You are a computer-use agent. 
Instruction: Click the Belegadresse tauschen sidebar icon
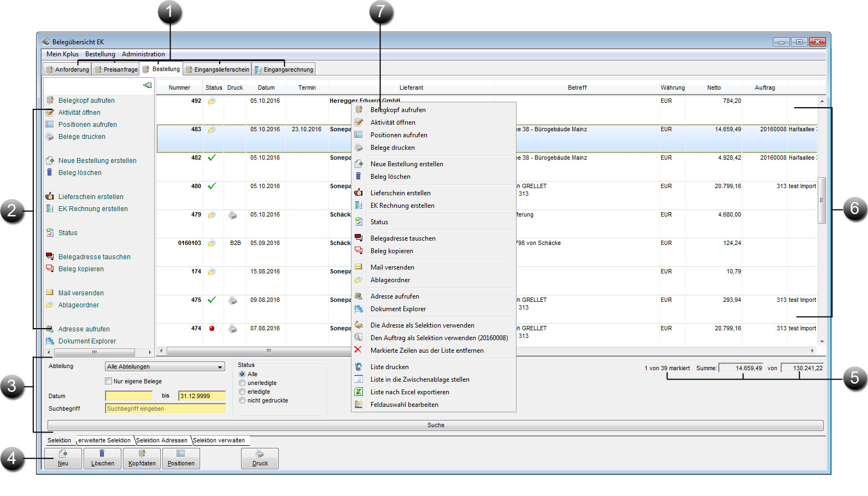[x=50, y=256]
